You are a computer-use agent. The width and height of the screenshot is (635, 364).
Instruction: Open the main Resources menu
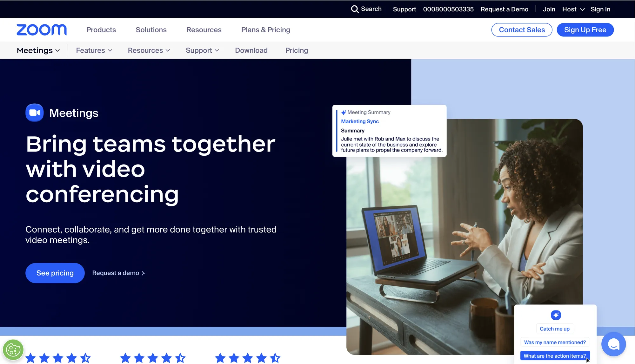pyautogui.click(x=204, y=30)
